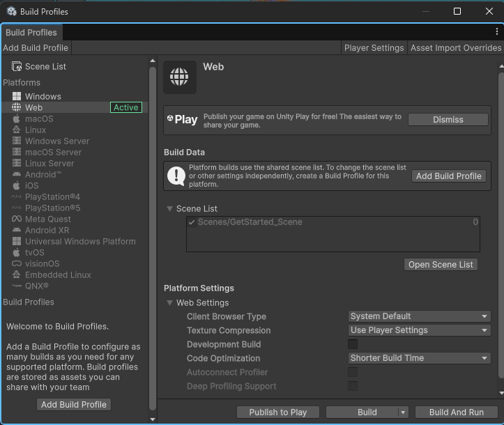Click the Open Scene List button

coord(441,264)
